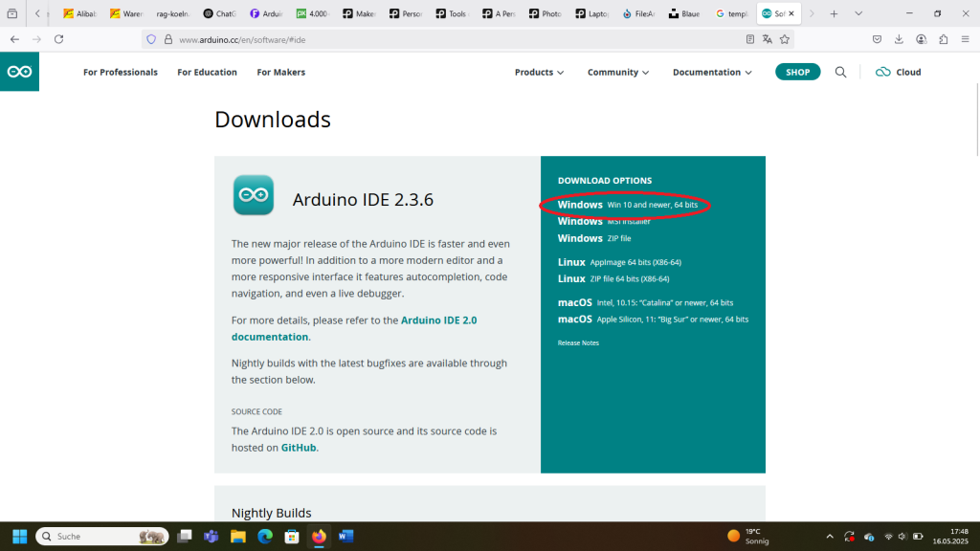Open the For Makers page

(x=281, y=73)
